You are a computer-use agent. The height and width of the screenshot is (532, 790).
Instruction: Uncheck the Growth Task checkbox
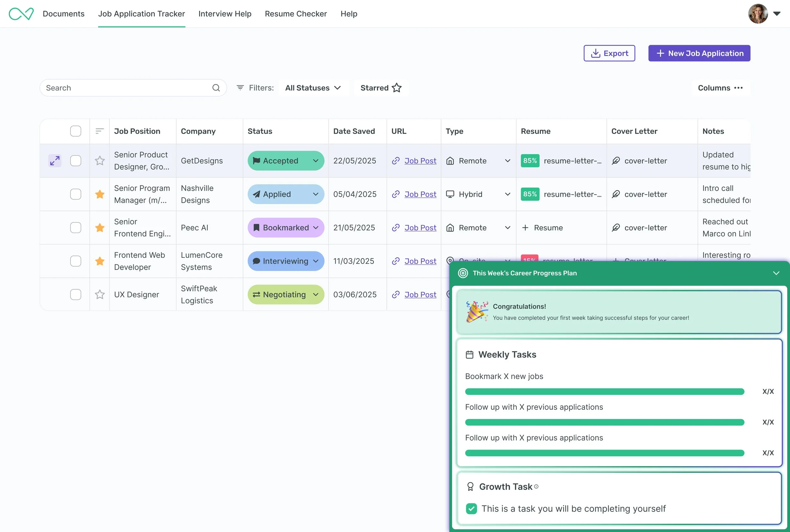tap(471, 509)
